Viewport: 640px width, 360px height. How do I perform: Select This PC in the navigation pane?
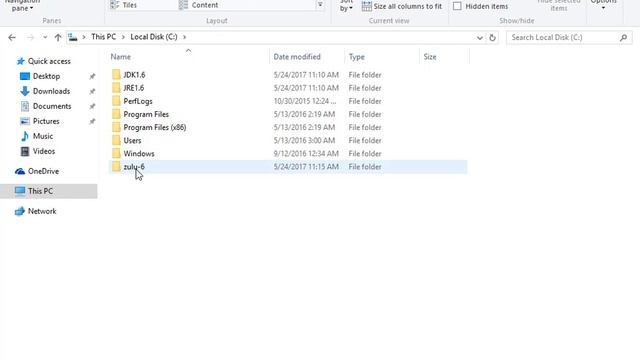(x=49, y=191)
